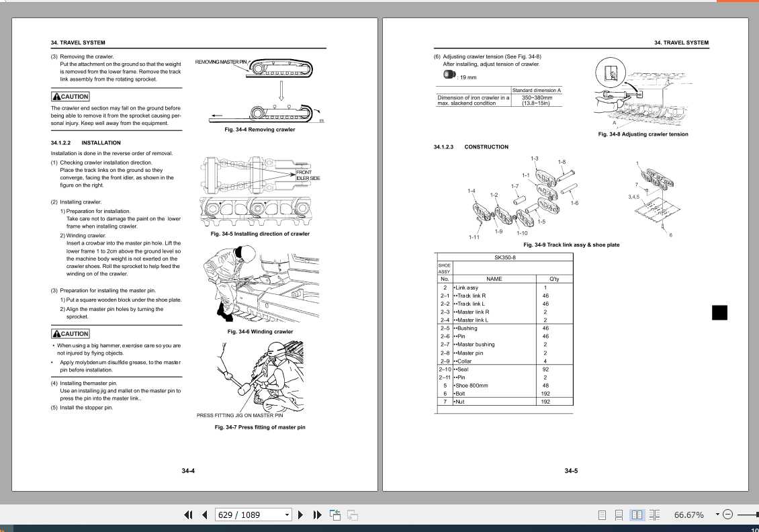Viewport: 759px width, 532px height.
Task: Go to the previous page
Action: tap(204, 515)
